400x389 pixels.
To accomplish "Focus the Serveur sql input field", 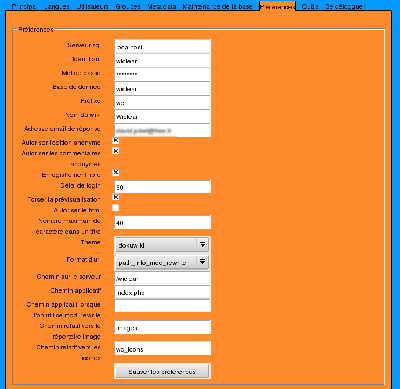I will [x=162, y=46].
